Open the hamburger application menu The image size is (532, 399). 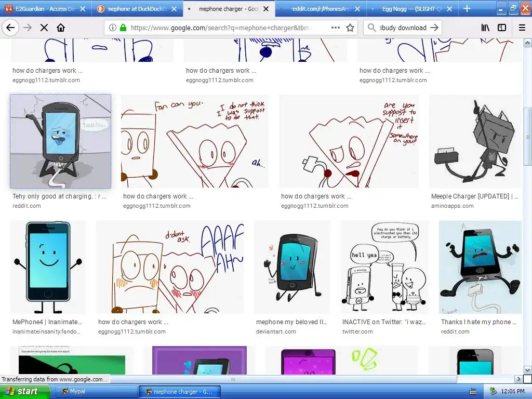point(522,28)
